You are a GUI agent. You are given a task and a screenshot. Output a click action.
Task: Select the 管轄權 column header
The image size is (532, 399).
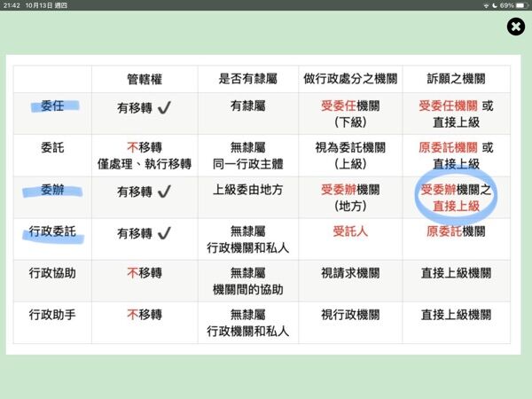tap(144, 79)
